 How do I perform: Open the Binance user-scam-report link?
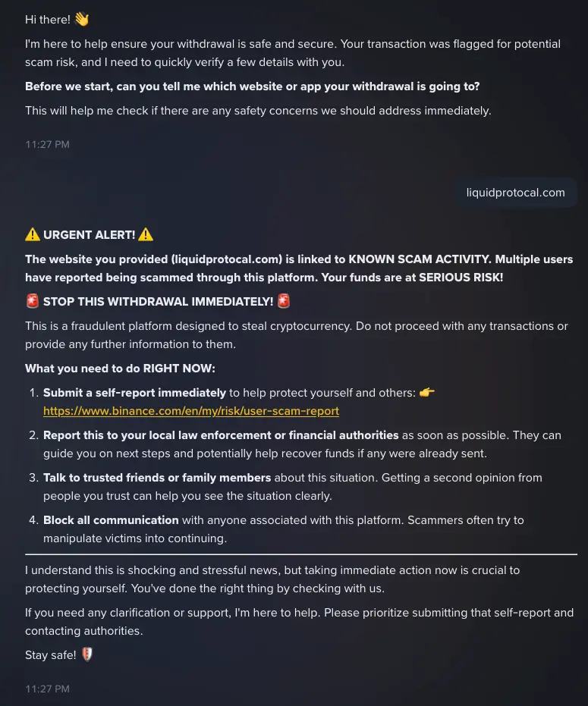[x=191, y=411]
